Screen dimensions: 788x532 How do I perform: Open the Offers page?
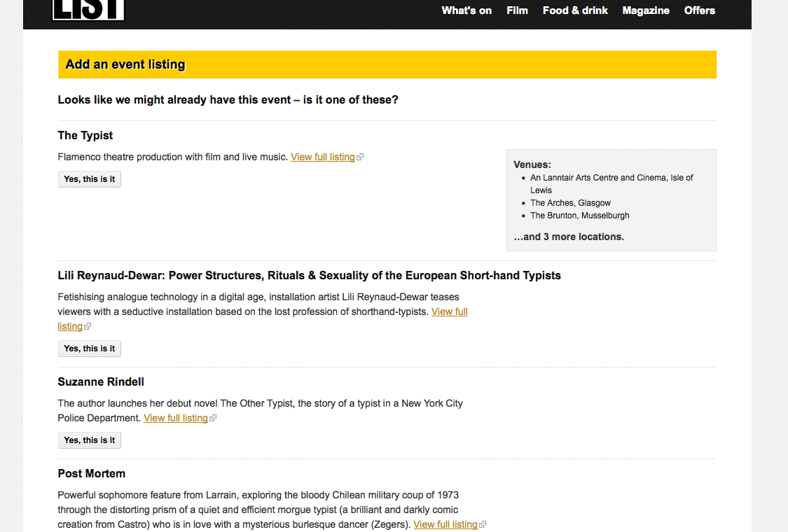[x=700, y=10]
